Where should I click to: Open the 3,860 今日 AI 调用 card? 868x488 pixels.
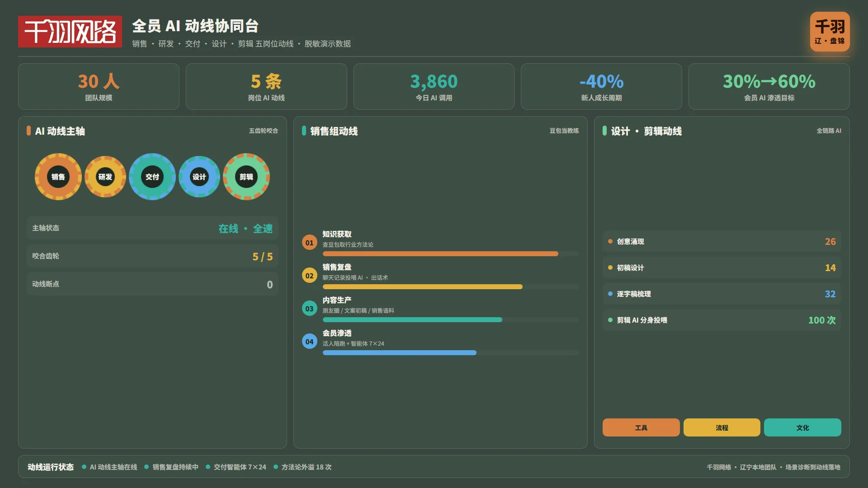(434, 86)
